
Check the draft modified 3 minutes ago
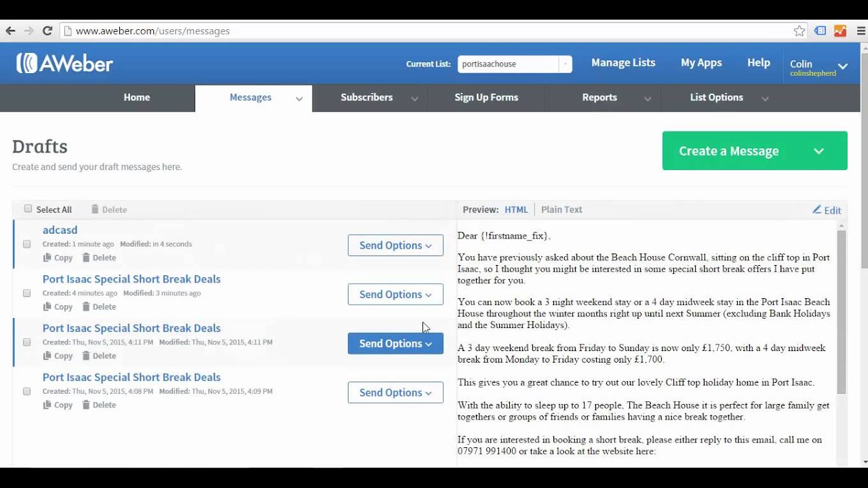(26, 293)
